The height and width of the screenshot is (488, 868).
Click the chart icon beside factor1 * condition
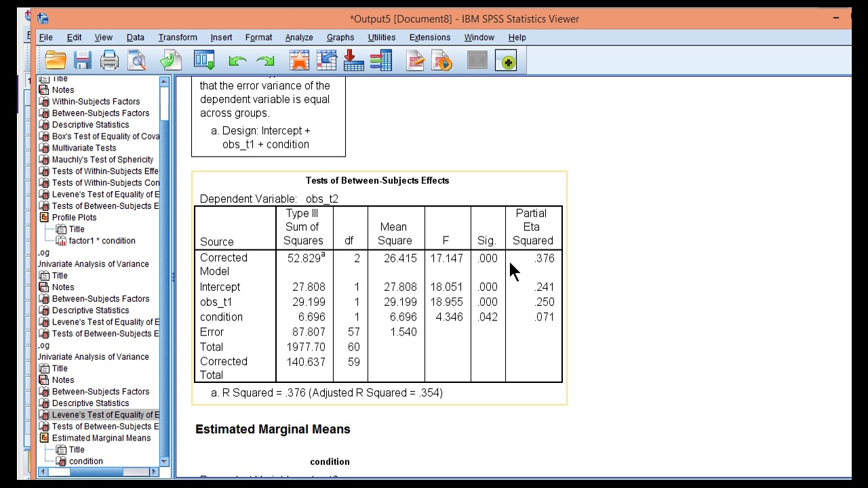(x=61, y=241)
